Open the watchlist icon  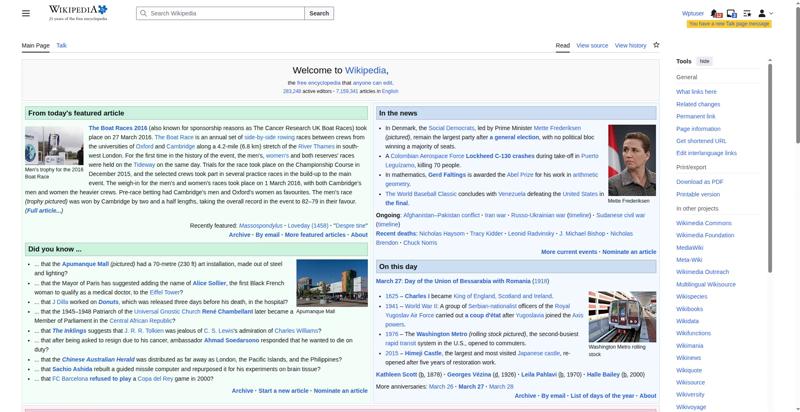pyautogui.click(x=747, y=13)
